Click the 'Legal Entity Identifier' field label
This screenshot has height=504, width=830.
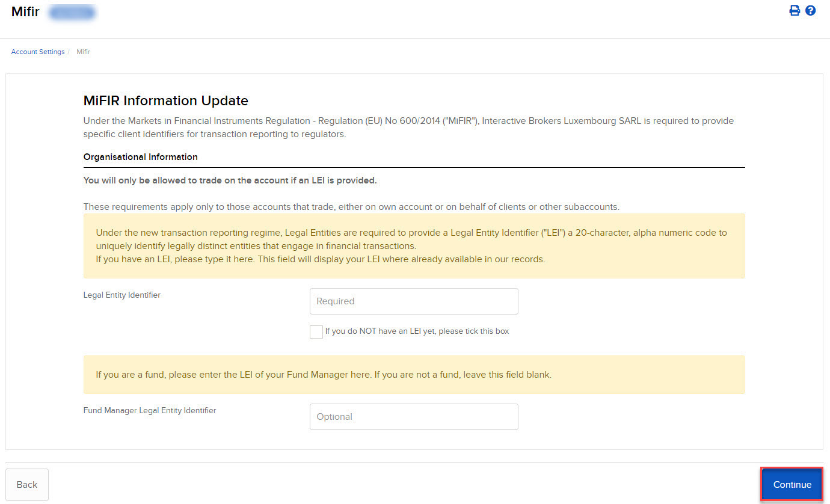(122, 295)
